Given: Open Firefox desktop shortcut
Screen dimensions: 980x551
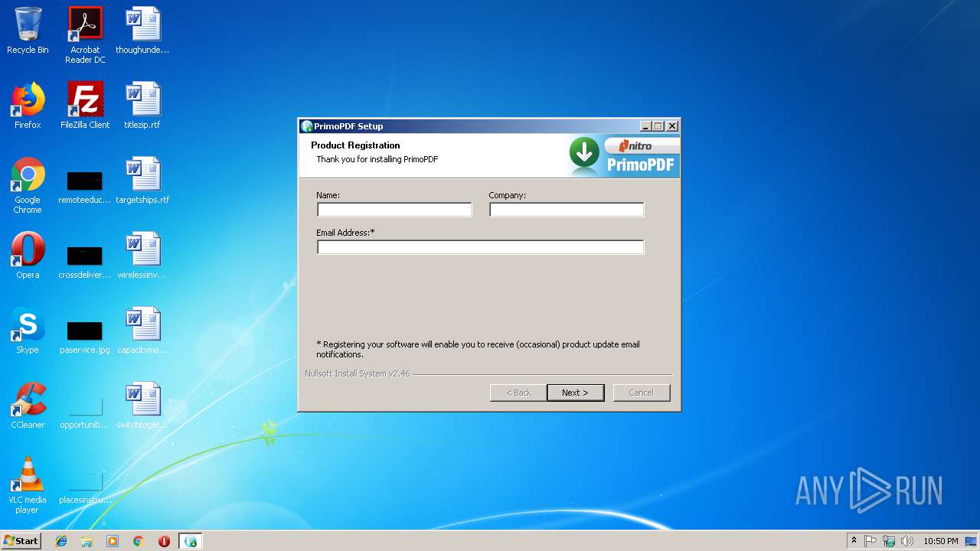Looking at the screenshot, I should (x=28, y=106).
